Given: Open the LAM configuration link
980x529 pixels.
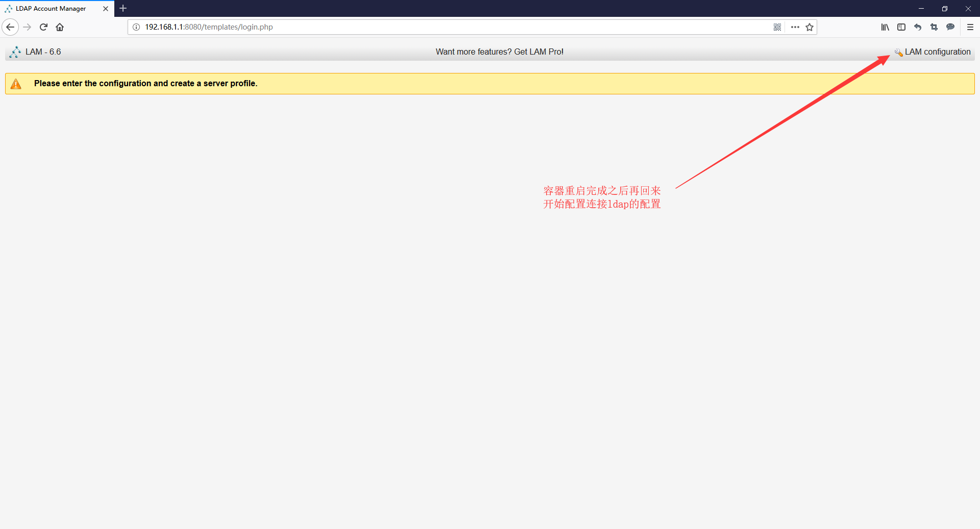Looking at the screenshot, I should (x=938, y=52).
